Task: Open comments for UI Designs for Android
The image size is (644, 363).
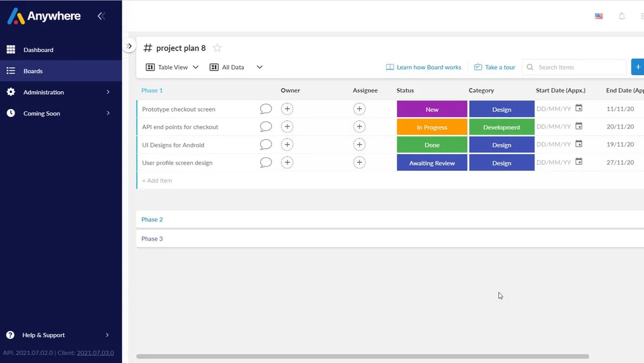Action: coord(266,144)
